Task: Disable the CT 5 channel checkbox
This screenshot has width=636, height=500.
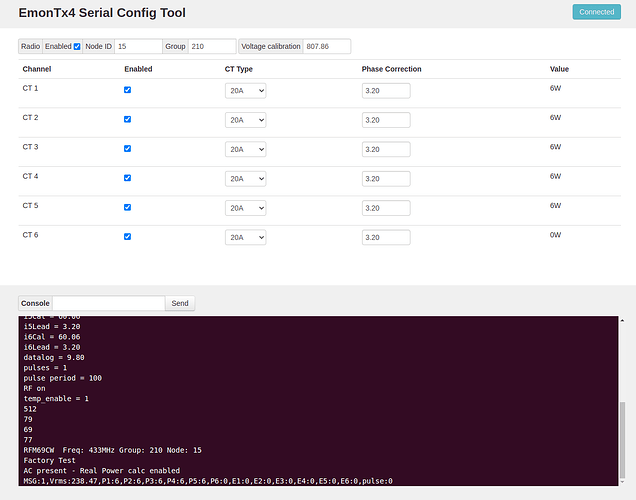Action: (127, 208)
